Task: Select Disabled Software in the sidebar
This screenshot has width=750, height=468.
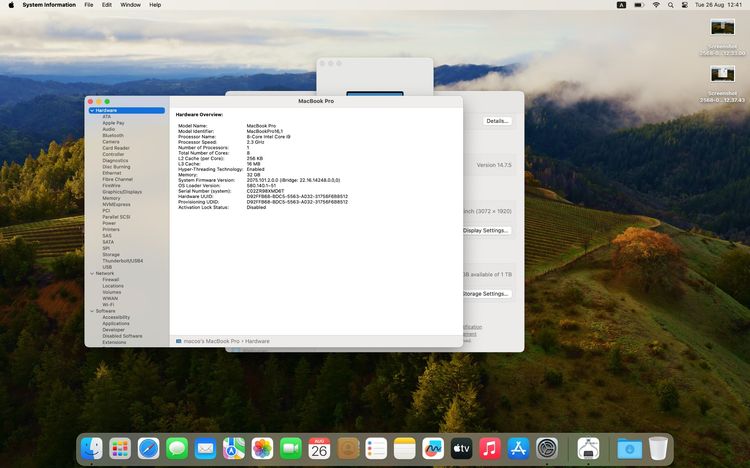Action: [122, 336]
